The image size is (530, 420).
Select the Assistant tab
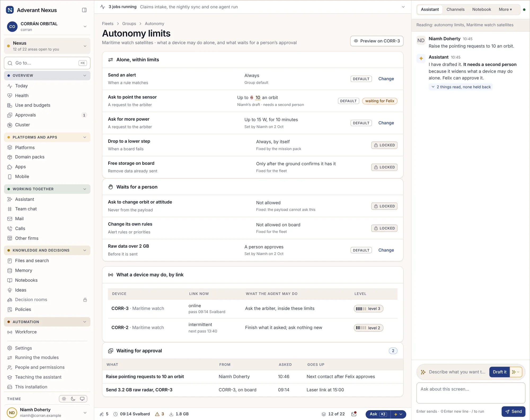coord(430,10)
